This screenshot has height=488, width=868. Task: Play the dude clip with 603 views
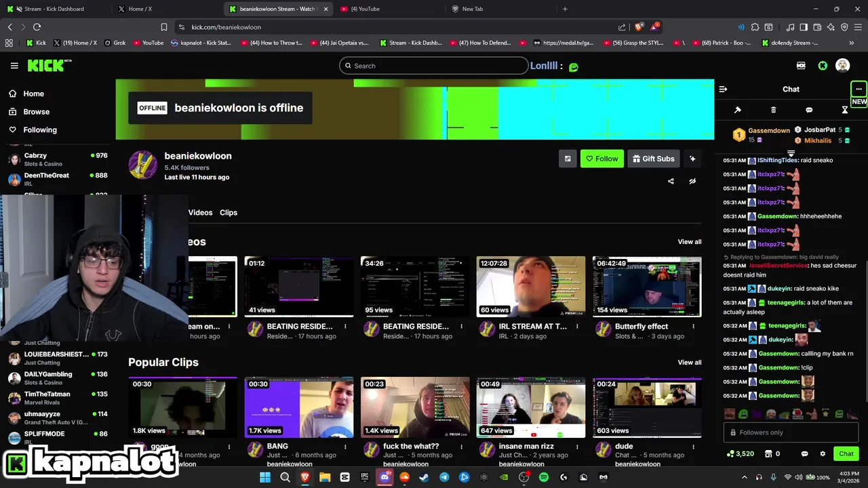point(647,407)
